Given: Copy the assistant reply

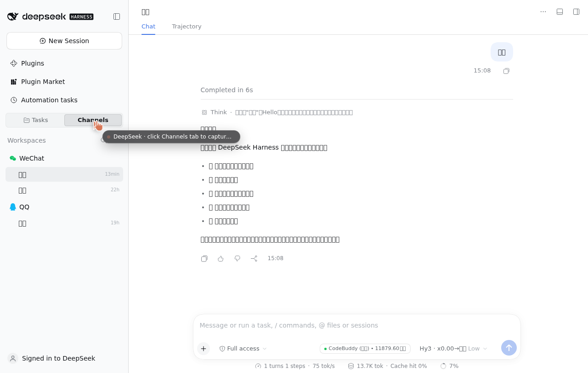Looking at the screenshot, I should tap(204, 258).
